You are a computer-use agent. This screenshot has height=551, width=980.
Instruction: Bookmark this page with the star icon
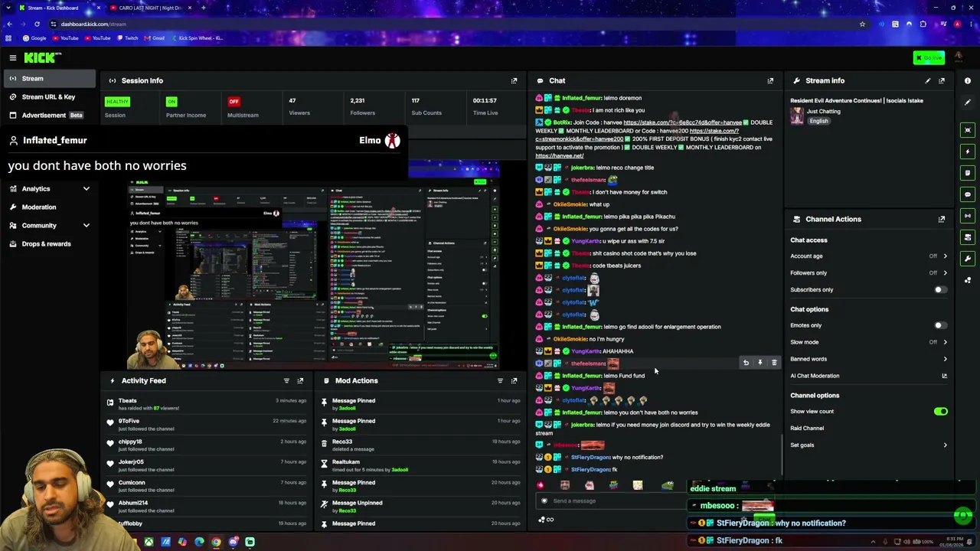(862, 24)
